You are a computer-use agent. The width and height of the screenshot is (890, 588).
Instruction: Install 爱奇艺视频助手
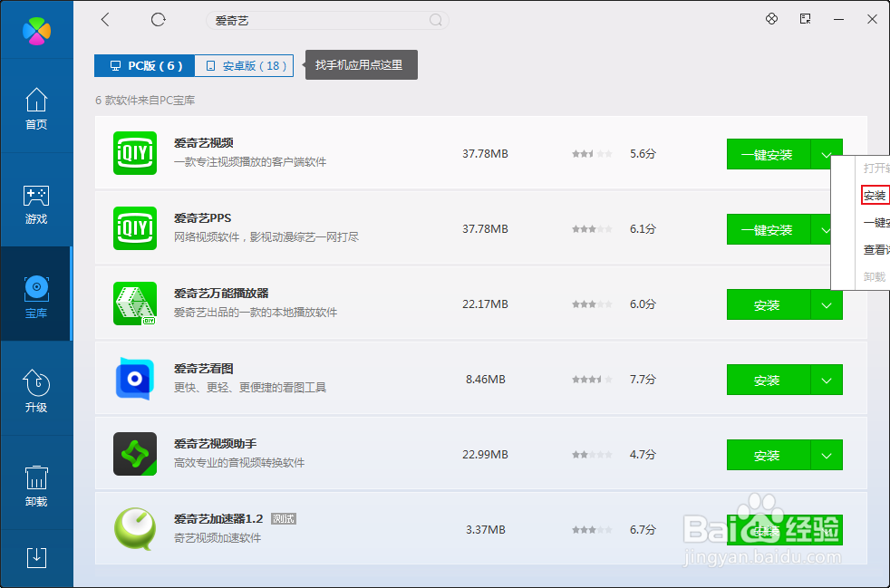(x=769, y=455)
